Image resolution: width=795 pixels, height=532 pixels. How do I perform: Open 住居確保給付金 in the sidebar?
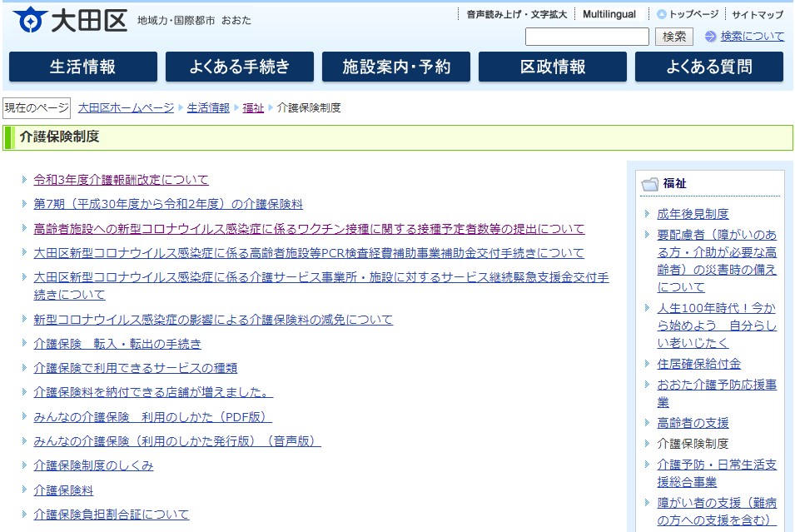(x=698, y=364)
